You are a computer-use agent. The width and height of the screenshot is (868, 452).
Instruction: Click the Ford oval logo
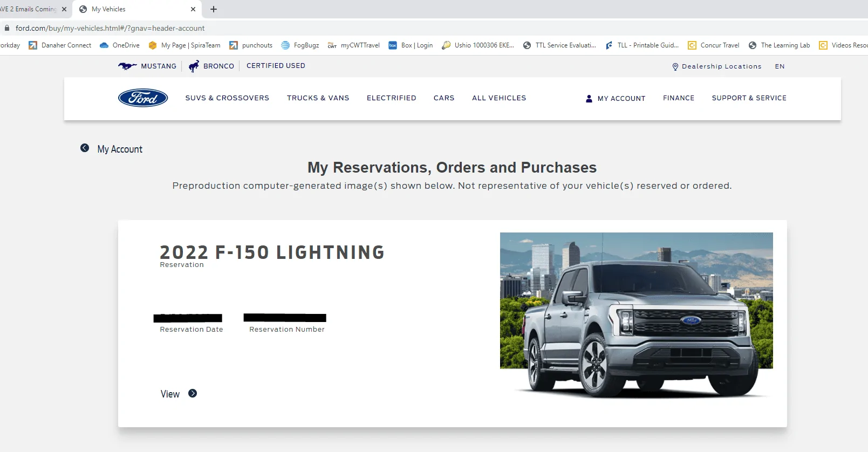(143, 98)
